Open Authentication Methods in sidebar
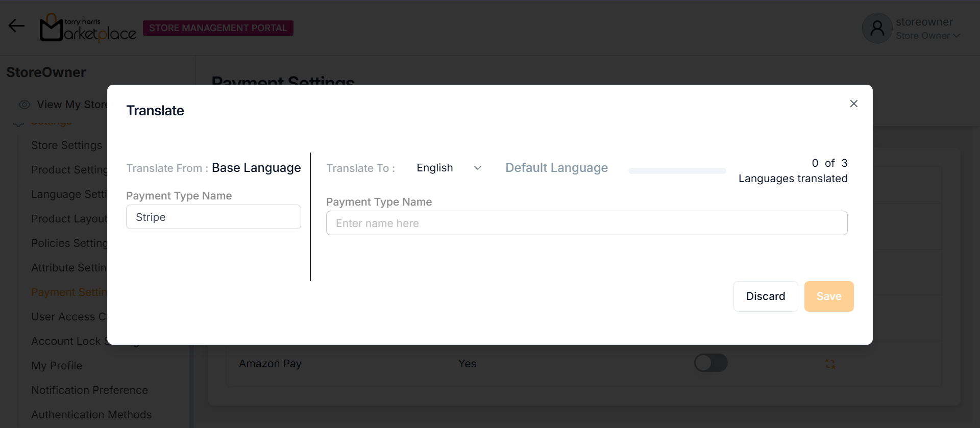980x428 pixels. pos(91,415)
